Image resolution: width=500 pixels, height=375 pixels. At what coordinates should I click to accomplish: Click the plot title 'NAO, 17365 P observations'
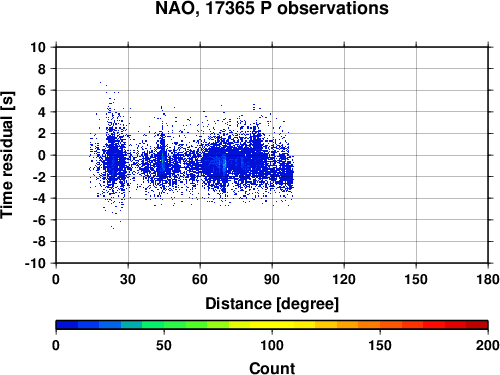coord(272,8)
